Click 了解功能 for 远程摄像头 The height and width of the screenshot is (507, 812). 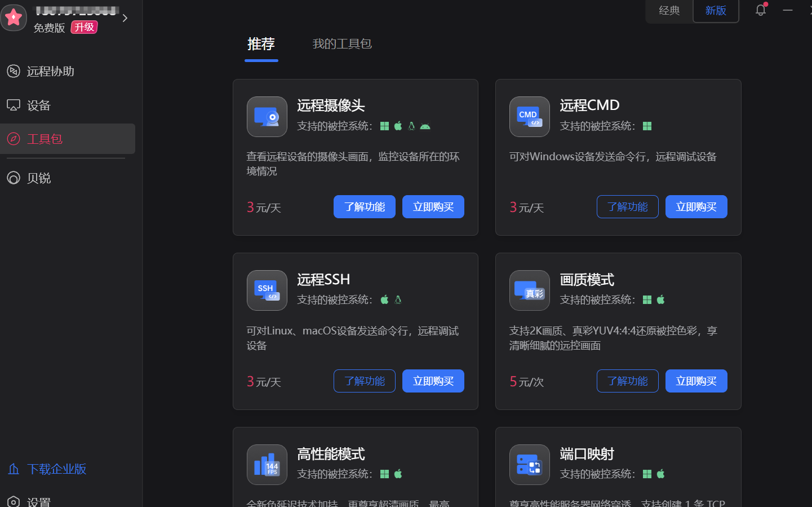(365, 207)
